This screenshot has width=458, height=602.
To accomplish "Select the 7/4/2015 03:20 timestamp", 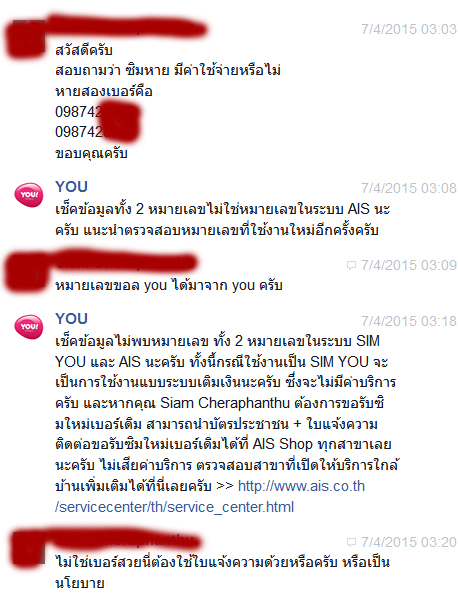I will pyautogui.click(x=409, y=542).
